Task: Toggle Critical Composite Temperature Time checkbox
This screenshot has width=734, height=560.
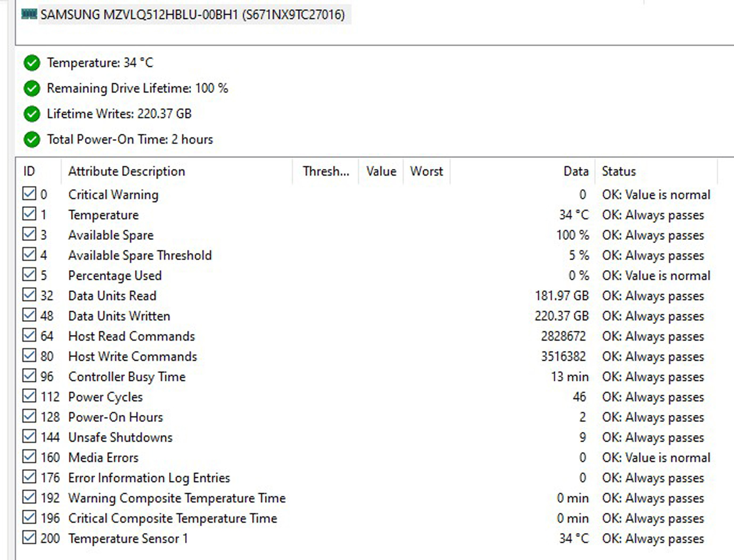Action: tap(29, 517)
